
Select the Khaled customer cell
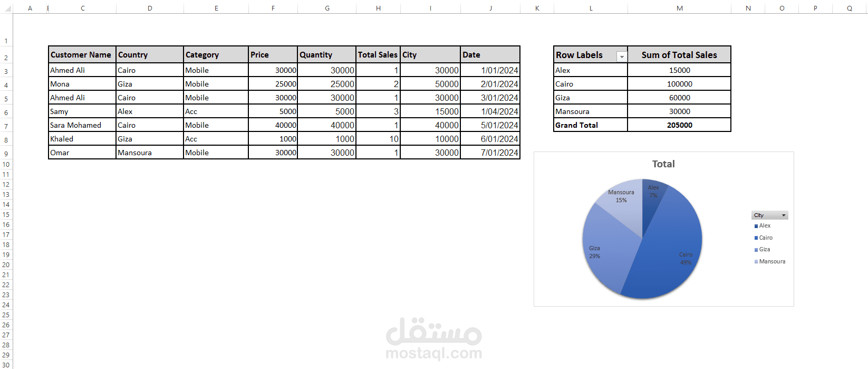tap(82, 139)
